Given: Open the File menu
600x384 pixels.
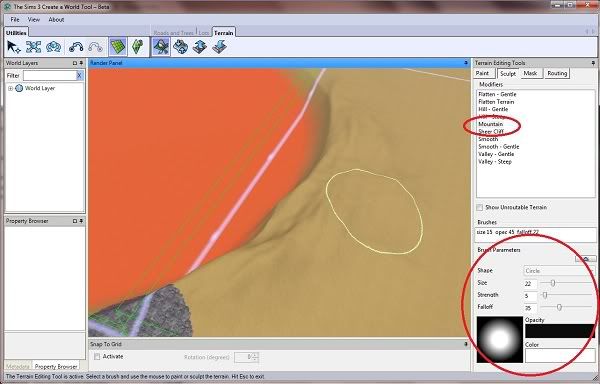Looking at the screenshot, I should click(x=15, y=20).
